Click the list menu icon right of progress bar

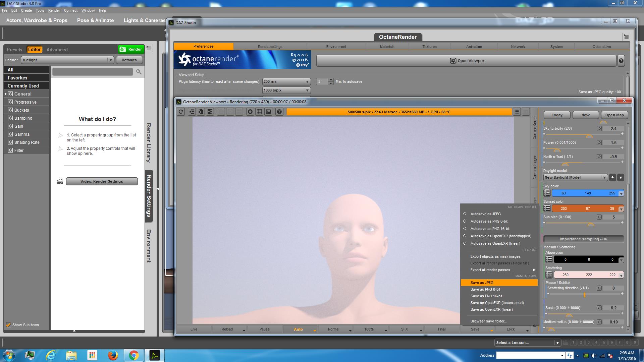[x=517, y=112]
